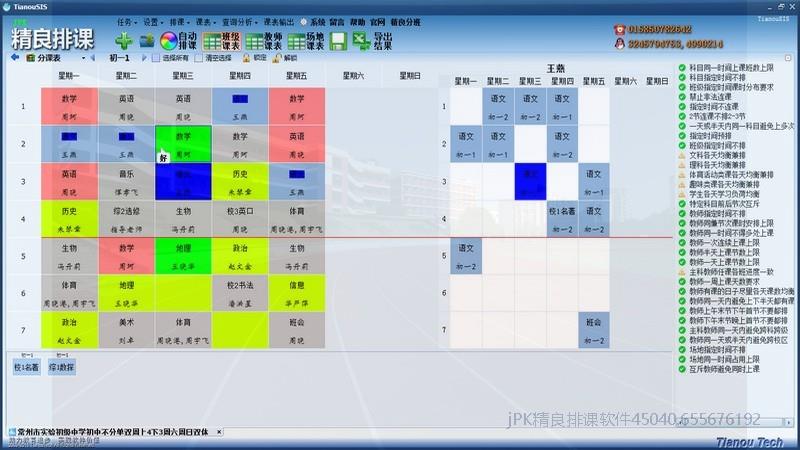
Task: Click the check icon beside 互斥教师避免同时上课
Action: point(682,369)
